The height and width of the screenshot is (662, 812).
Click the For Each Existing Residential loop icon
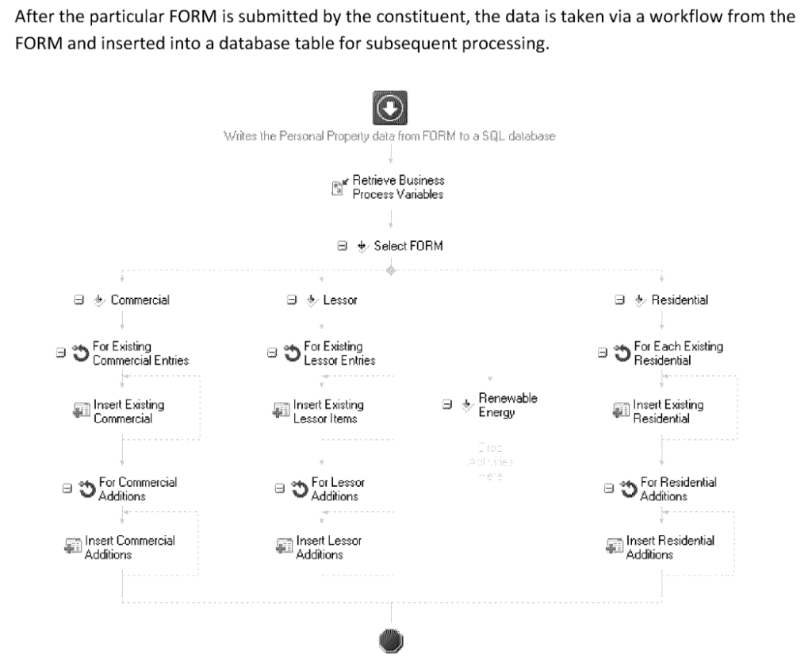pyautogui.click(x=620, y=353)
